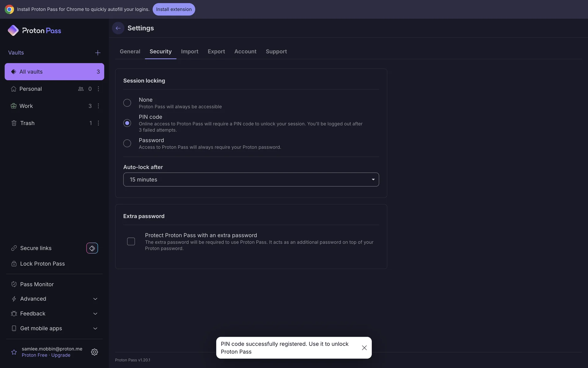Viewport: 588px width, 368px height.
Task: Open Trash three-dot options menu
Action: (x=98, y=123)
